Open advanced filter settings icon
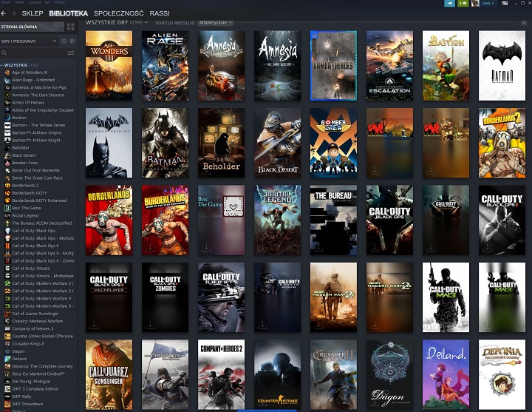 click(x=71, y=53)
